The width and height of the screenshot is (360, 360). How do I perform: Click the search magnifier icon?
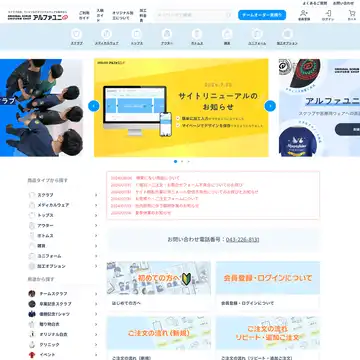[x=228, y=15]
